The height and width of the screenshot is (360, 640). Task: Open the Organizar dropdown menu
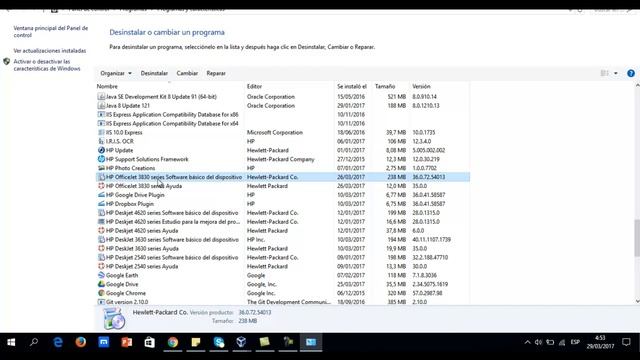pos(116,73)
